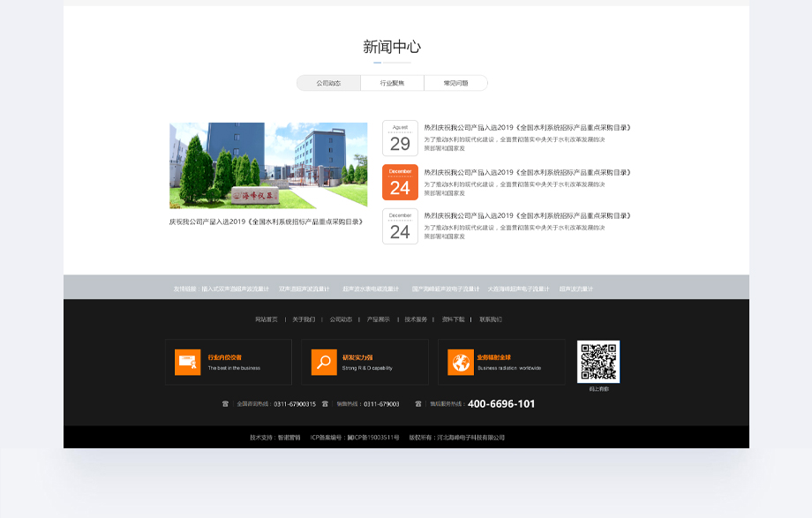Open the caption link under building photo
The width and height of the screenshot is (812, 518).
267,221
